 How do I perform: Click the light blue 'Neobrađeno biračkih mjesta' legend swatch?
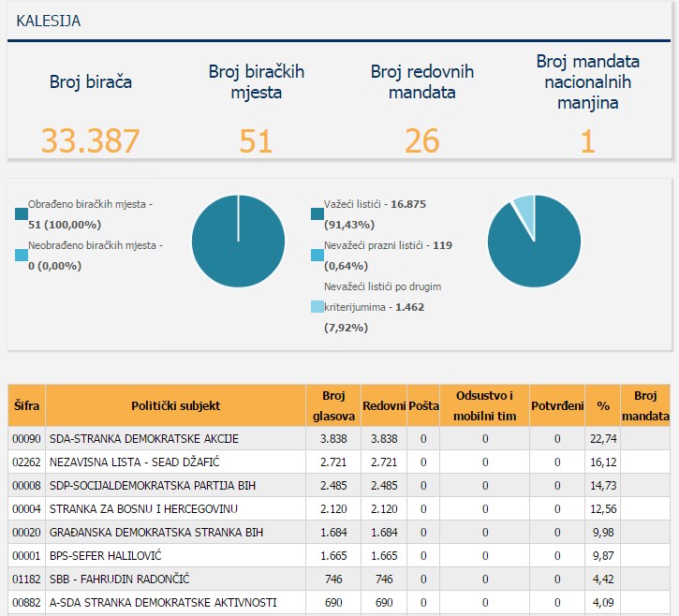tap(22, 256)
